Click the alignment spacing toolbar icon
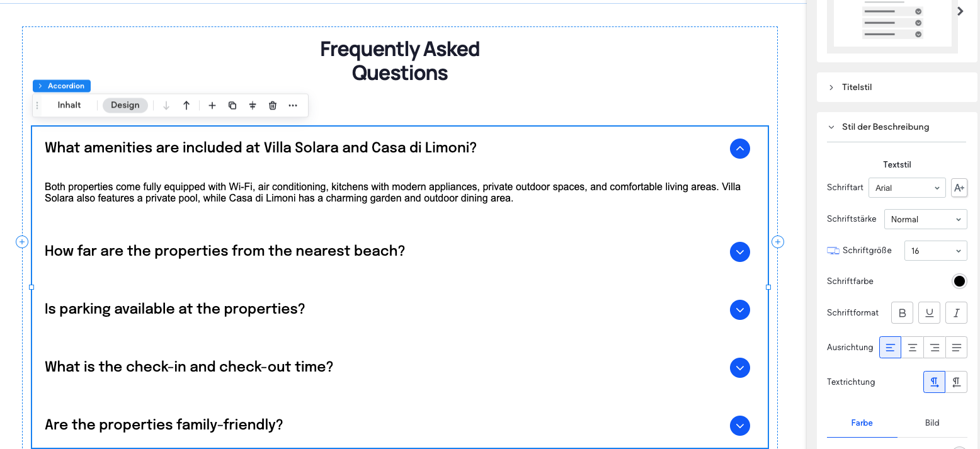 (x=253, y=106)
